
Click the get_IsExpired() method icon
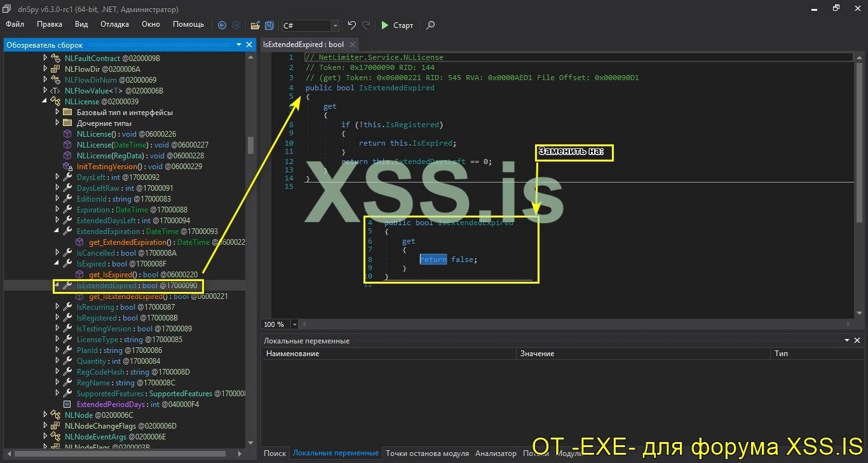pyautogui.click(x=79, y=275)
